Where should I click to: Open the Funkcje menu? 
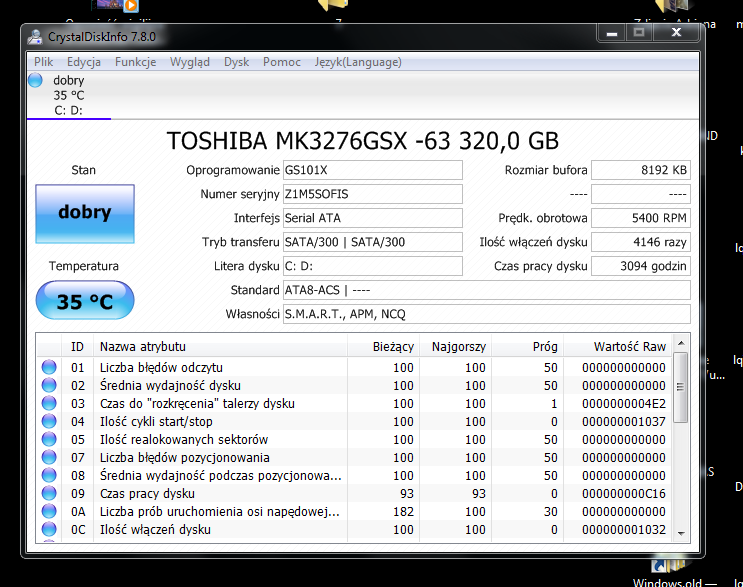point(135,62)
